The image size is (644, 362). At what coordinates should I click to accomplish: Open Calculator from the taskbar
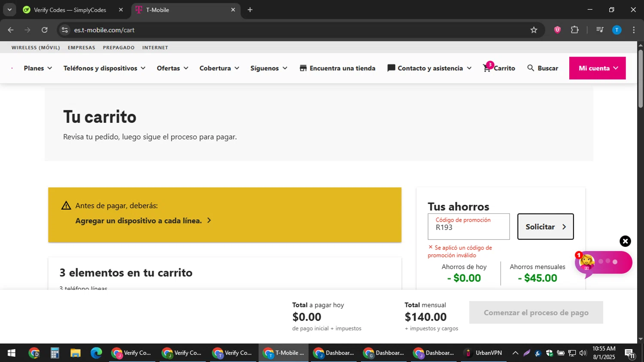(55, 353)
